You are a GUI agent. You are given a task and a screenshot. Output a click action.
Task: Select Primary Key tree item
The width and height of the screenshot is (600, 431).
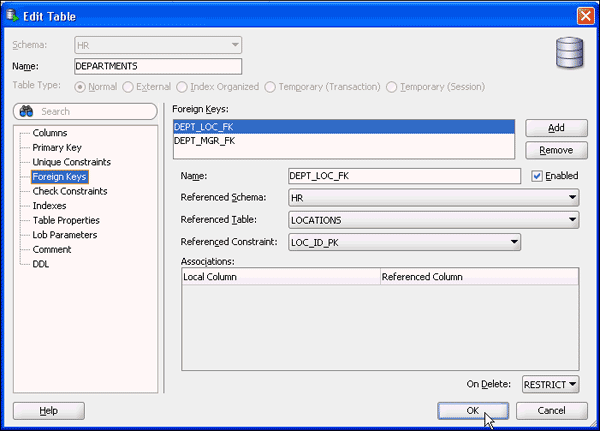pos(57,147)
